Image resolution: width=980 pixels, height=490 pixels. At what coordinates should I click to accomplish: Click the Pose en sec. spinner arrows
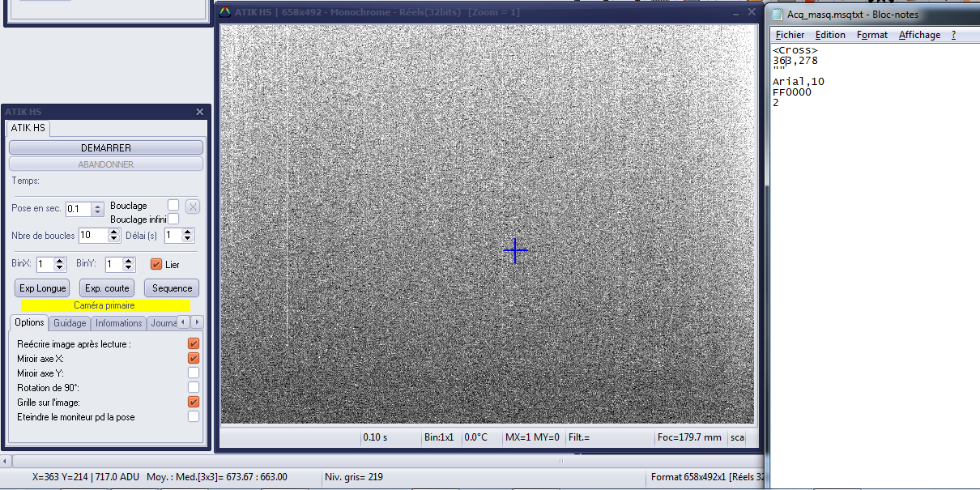coord(98,209)
